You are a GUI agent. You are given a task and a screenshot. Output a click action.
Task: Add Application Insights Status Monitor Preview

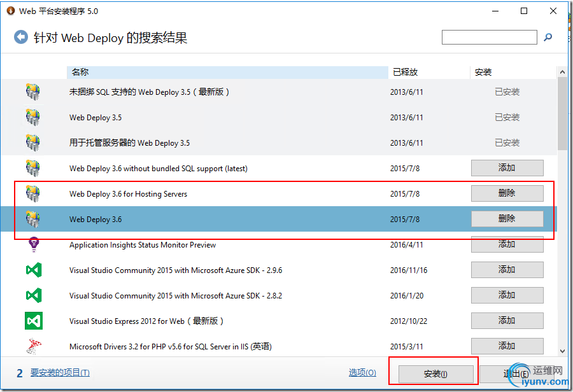pos(507,244)
